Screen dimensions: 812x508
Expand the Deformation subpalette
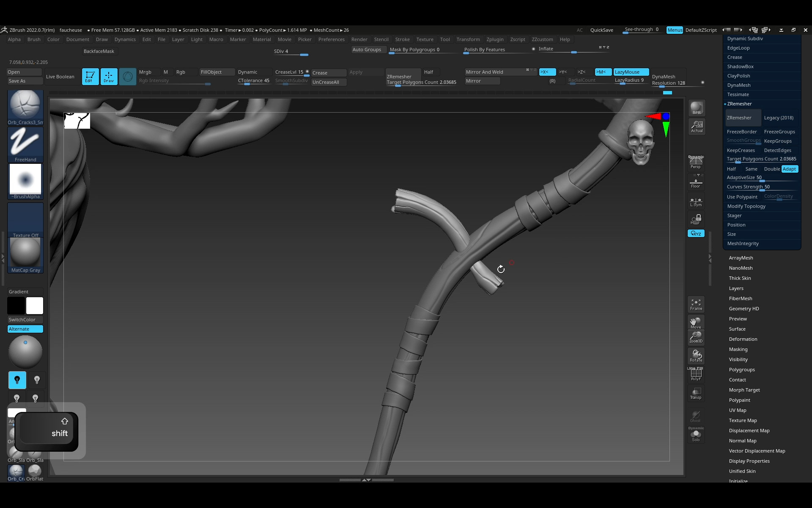click(743, 339)
